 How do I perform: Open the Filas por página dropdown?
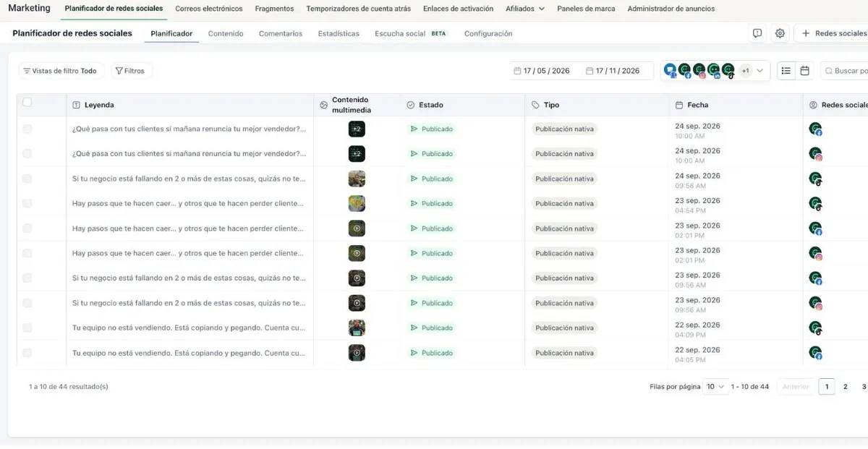point(715,387)
